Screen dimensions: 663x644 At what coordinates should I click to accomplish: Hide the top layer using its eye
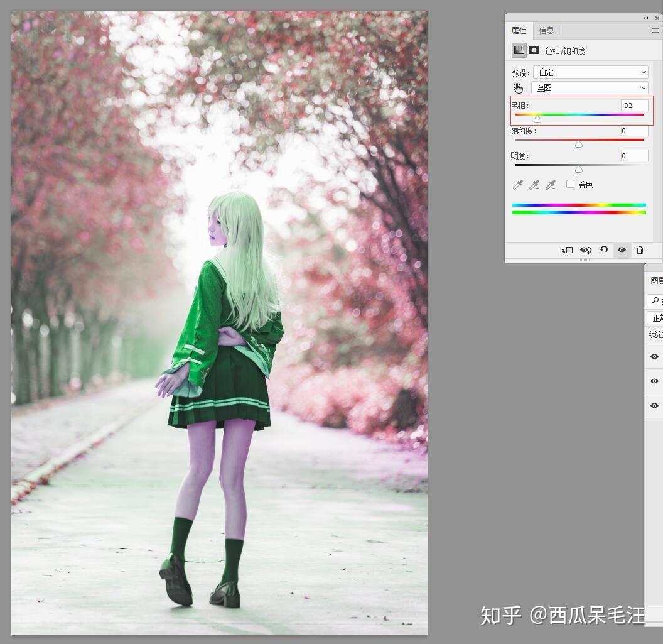pyautogui.click(x=655, y=356)
